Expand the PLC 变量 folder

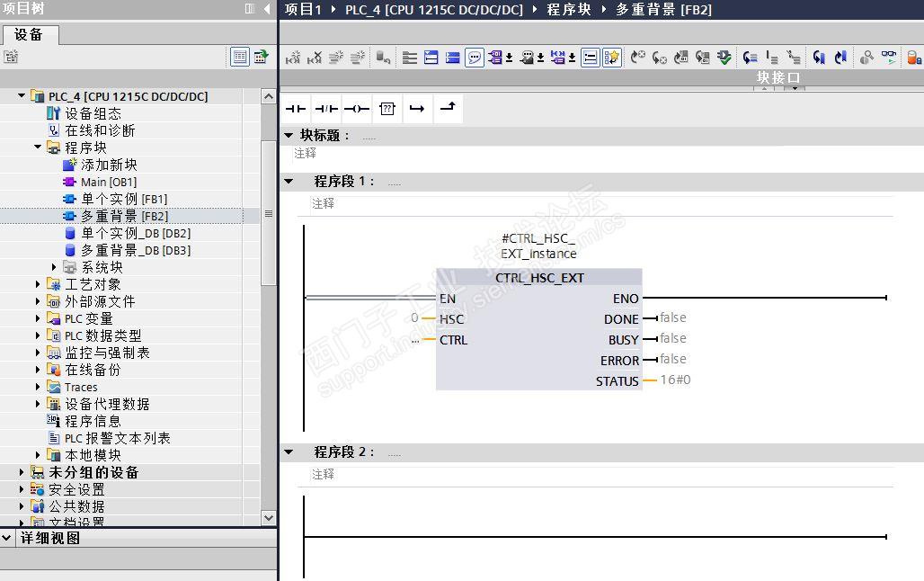(x=38, y=318)
